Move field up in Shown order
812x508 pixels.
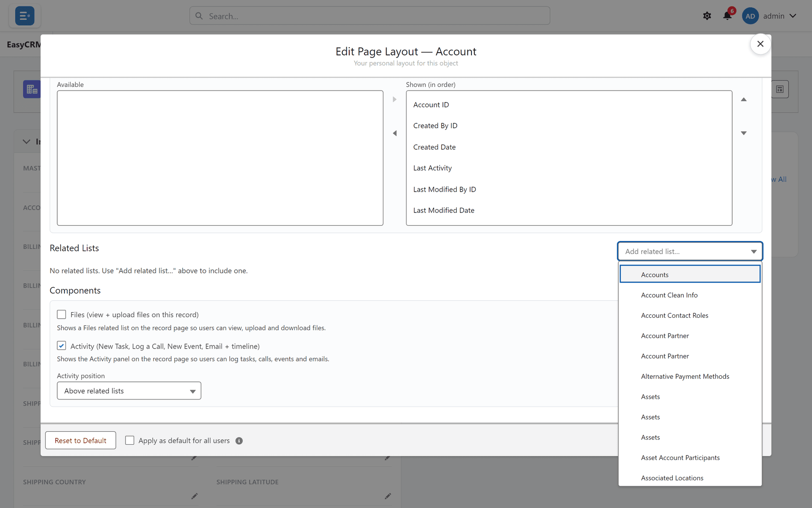(x=744, y=99)
